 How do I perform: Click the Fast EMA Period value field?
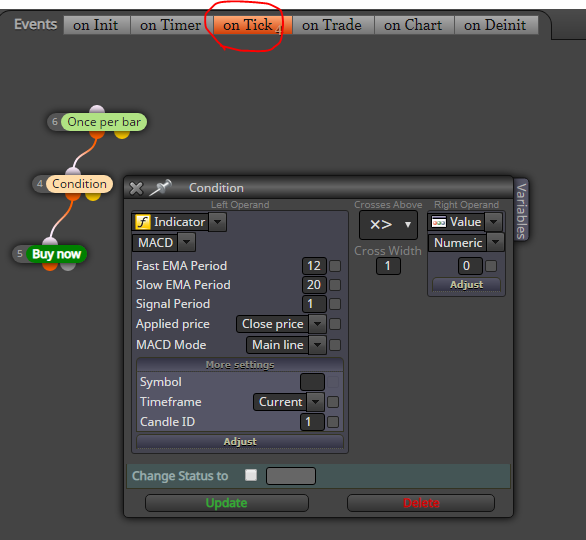click(314, 266)
